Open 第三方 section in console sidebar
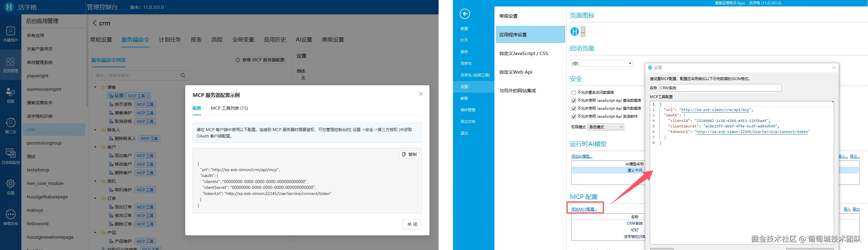This screenshot has height=250, width=868. pyautogui.click(x=10, y=126)
